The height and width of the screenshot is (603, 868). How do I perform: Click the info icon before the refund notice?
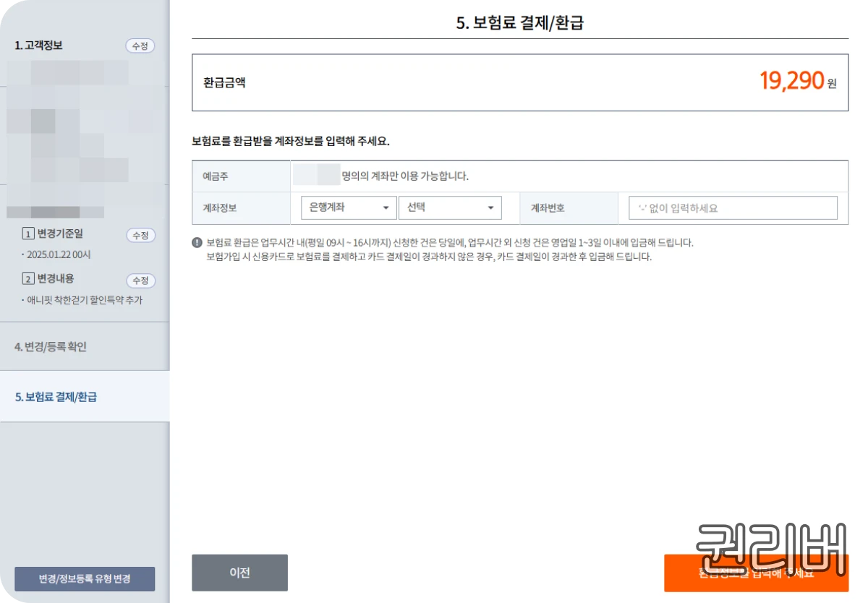pos(196,243)
